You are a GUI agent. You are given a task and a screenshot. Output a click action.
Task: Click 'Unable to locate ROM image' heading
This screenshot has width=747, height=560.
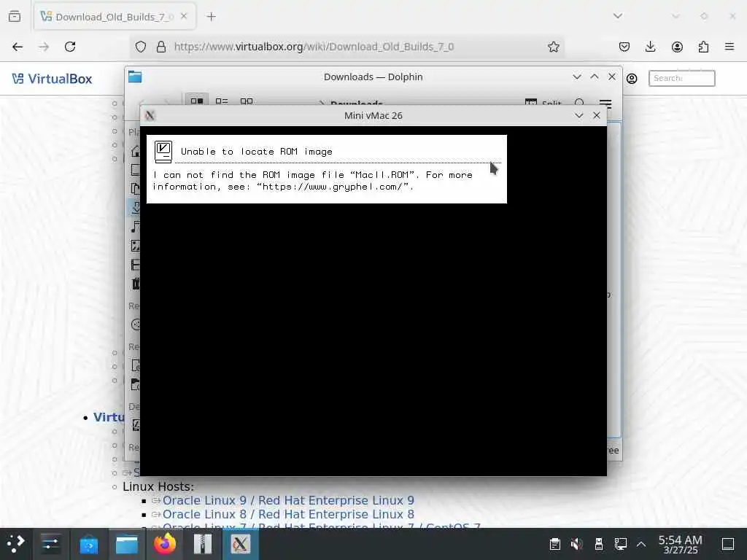pyautogui.click(x=256, y=152)
